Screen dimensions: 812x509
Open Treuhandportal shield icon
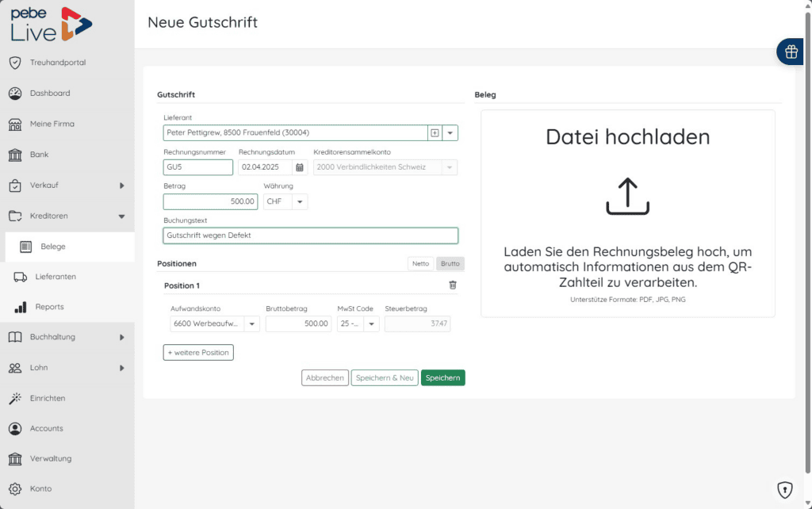click(x=15, y=63)
